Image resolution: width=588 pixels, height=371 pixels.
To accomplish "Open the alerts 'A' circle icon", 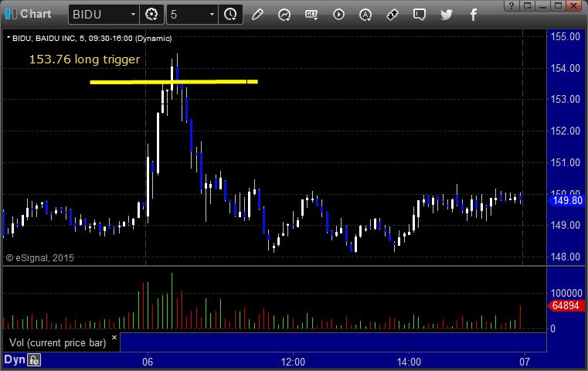I will (365, 15).
